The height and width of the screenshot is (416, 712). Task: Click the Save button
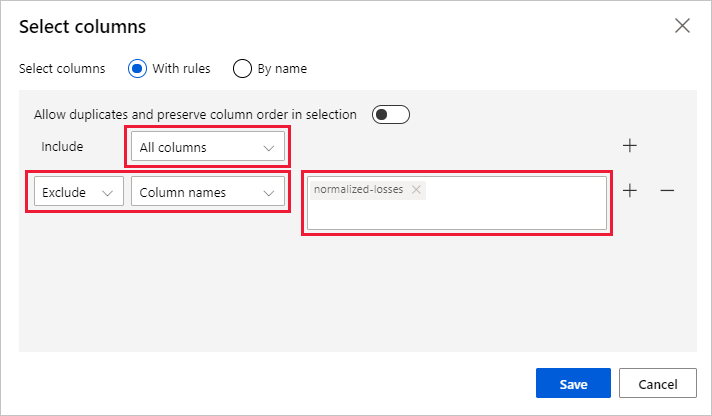pos(573,384)
